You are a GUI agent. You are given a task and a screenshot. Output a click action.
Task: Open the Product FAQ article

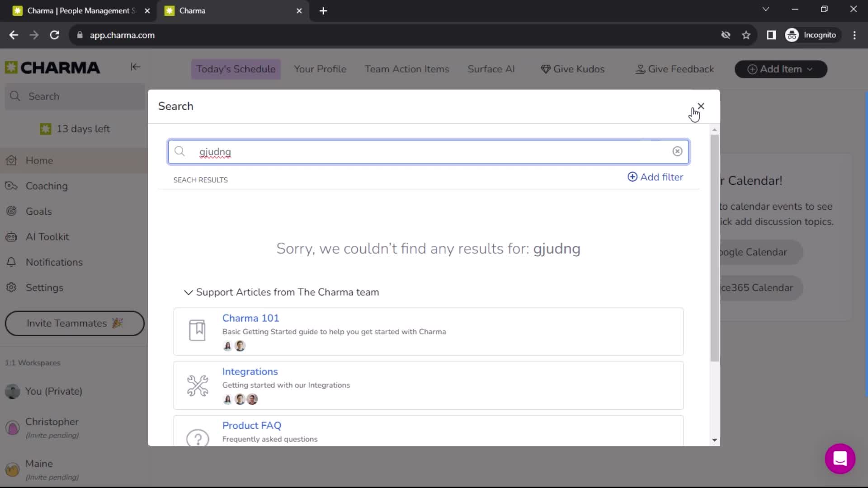click(x=252, y=426)
